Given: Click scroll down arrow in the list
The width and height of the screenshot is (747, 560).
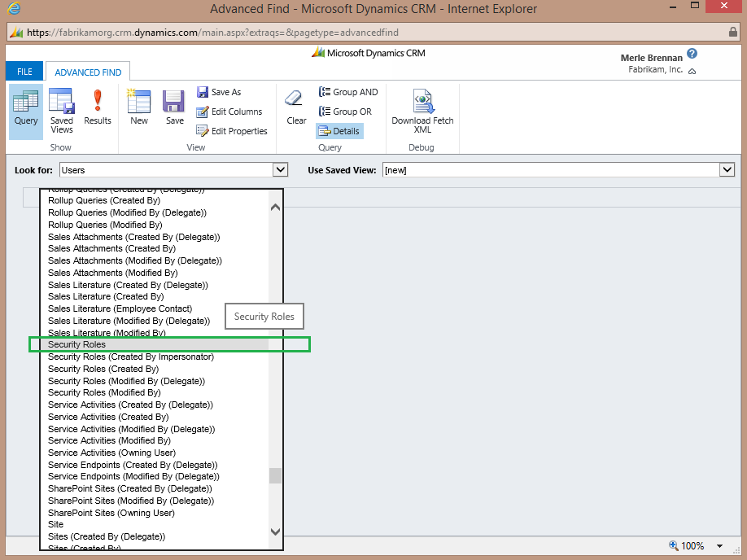Looking at the screenshot, I should 275,532.
